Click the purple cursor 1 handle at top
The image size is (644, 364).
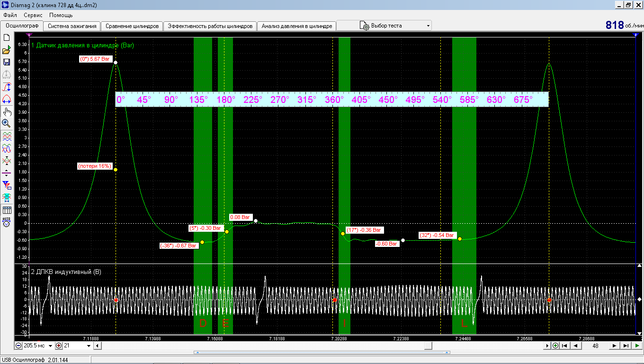point(29,35)
